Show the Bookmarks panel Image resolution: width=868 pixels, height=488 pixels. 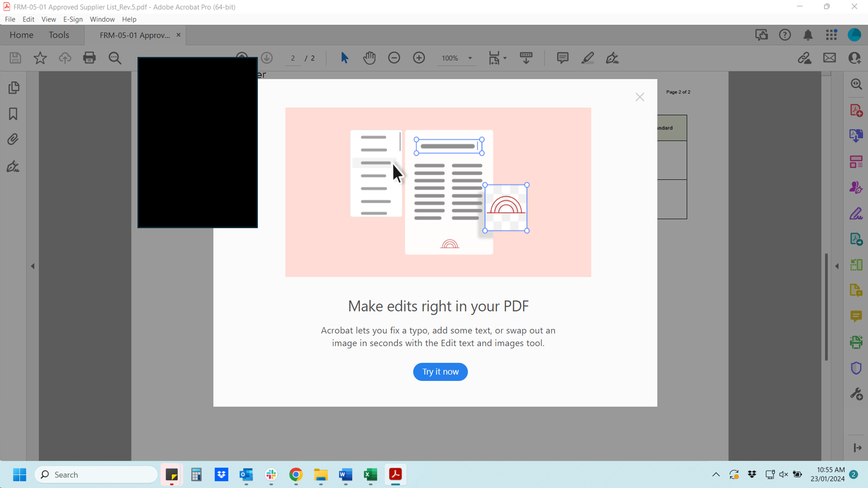point(13,114)
